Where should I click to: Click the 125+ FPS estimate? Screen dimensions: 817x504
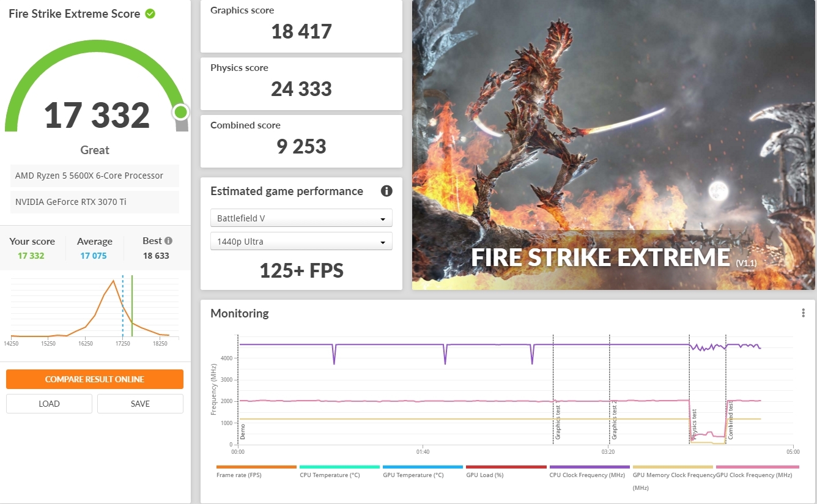pyautogui.click(x=301, y=270)
